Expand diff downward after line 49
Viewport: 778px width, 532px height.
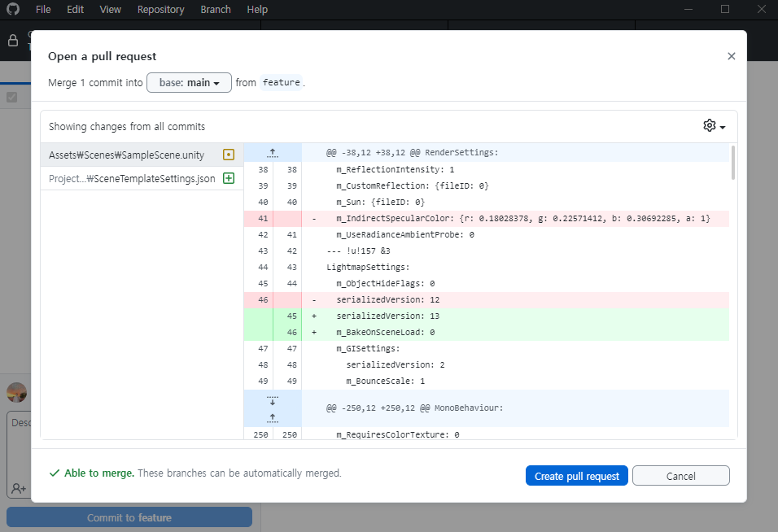pyautogui.click(x=273, y=400)
